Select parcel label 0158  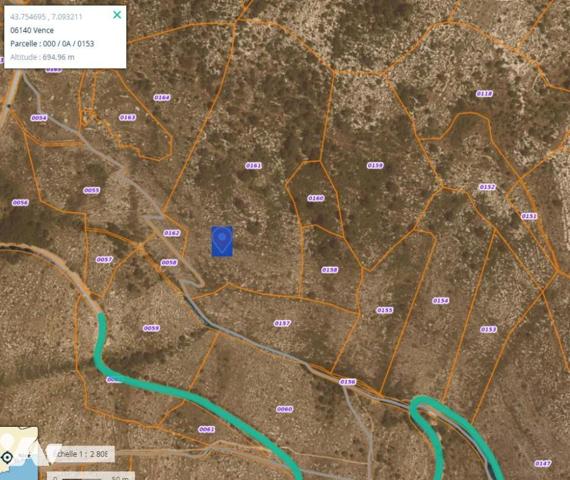click(330, 270)
